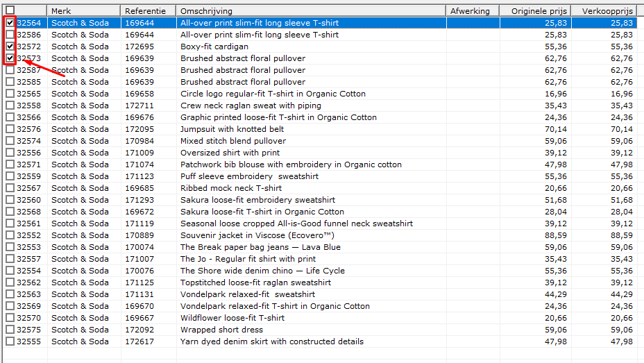Check the checkbox for row 32561
The height and width of the screenshot is (363, 644).
click(10, 223)
